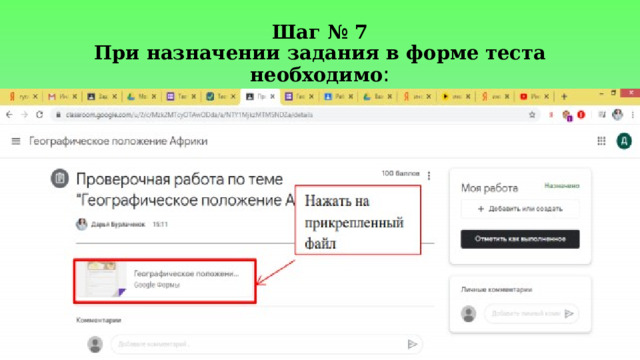Bookmark this page with the star icon
The height and width of the screenshot is (360, 640).
coord(532,115)
